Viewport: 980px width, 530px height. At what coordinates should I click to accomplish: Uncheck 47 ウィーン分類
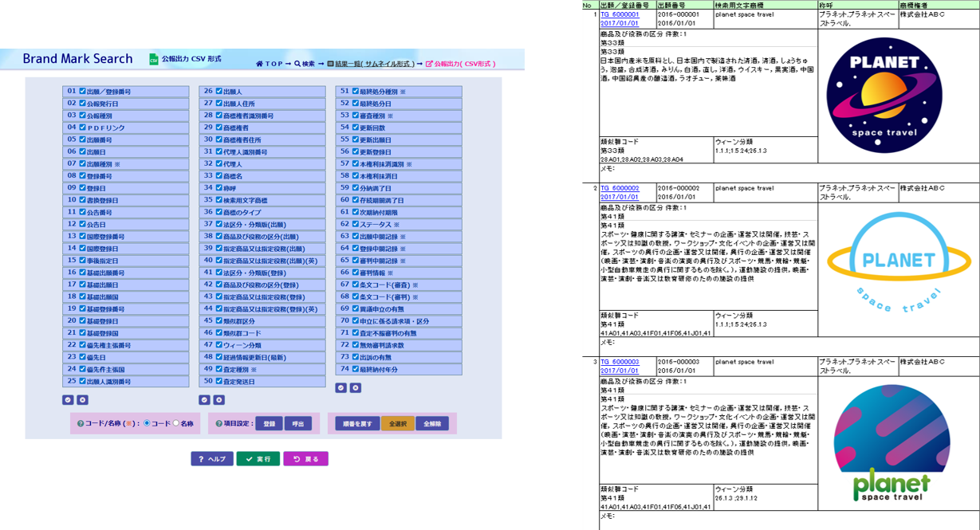(x=218, y=345)
